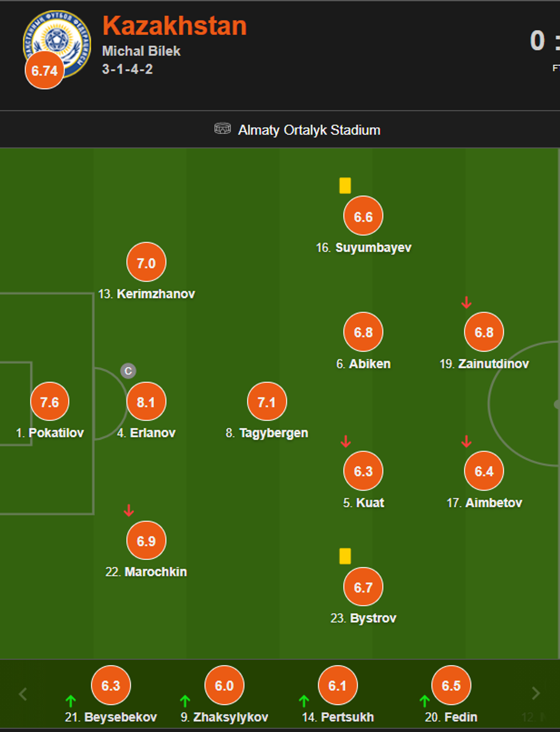Click Zainutdinov's red substituted-off arrow

(466, 303)
